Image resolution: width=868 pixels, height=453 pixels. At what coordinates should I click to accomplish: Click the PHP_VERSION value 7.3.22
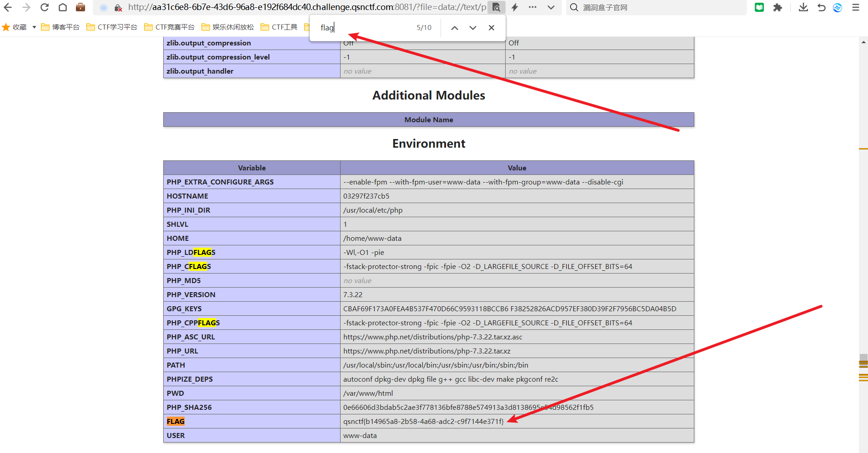click(x=353, y=294)
